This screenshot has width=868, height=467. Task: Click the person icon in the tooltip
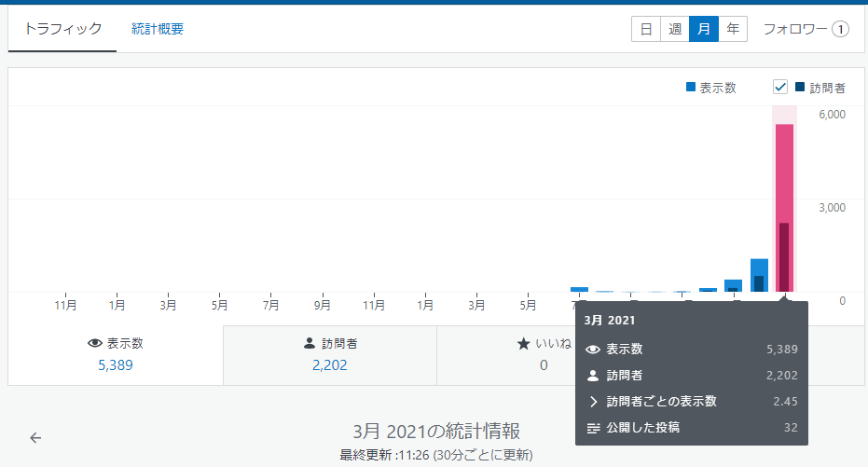[592, 376]
